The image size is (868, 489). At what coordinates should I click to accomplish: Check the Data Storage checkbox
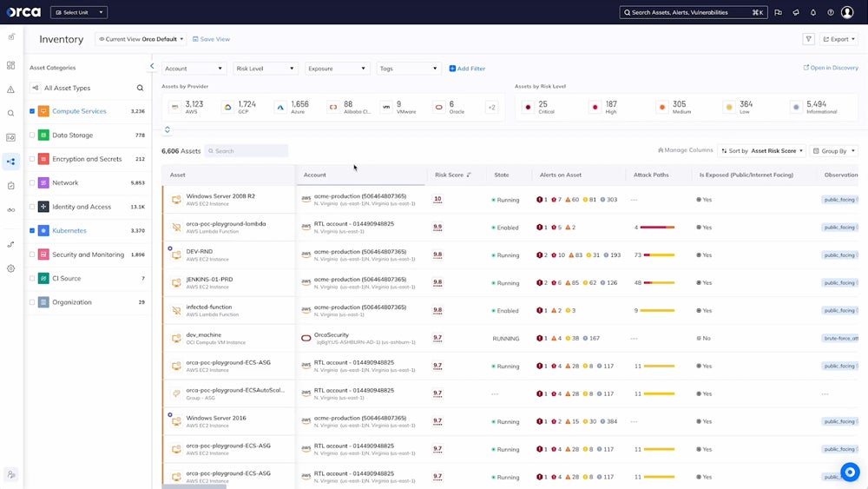point(32,135)
